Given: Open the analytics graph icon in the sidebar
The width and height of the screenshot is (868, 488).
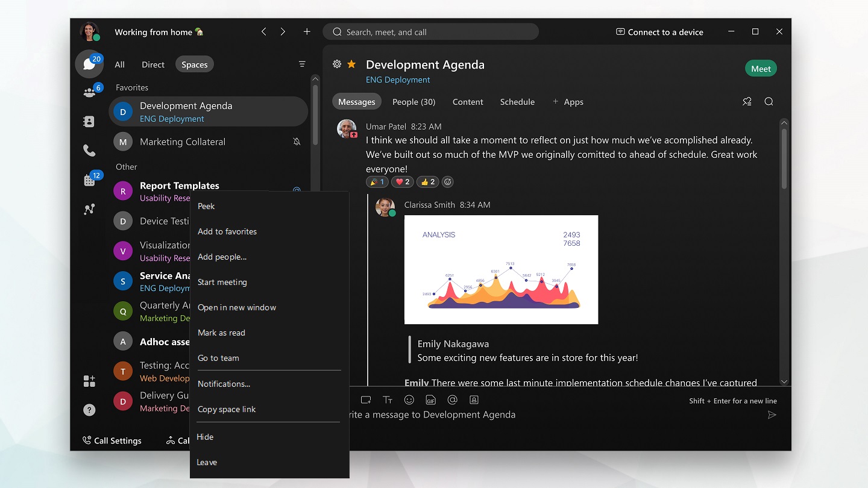Looking at the screenshot, I should (89, 209).
